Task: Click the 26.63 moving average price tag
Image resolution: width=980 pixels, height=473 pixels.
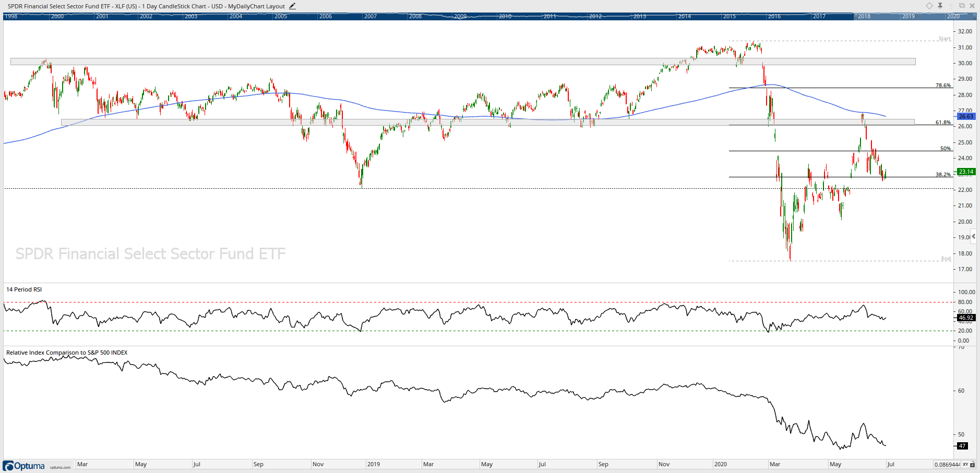Action: (966, 116)
